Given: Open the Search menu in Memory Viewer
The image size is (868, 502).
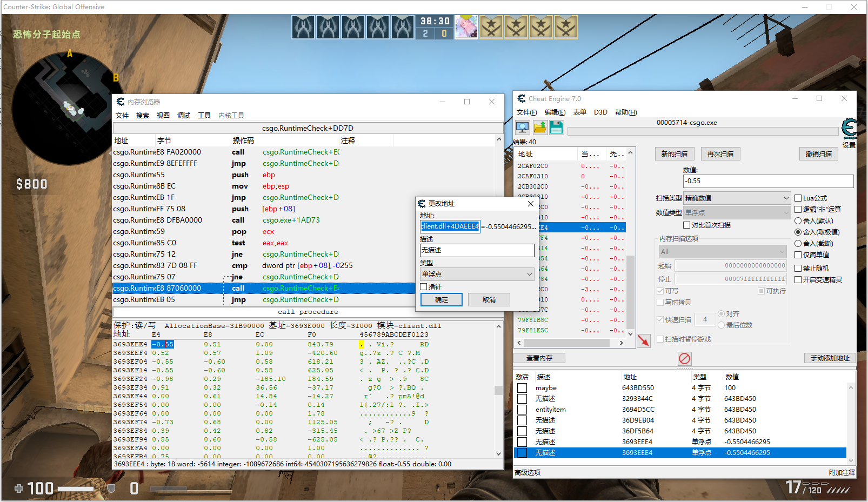Looking at the screenshot, I should [143, 116].
